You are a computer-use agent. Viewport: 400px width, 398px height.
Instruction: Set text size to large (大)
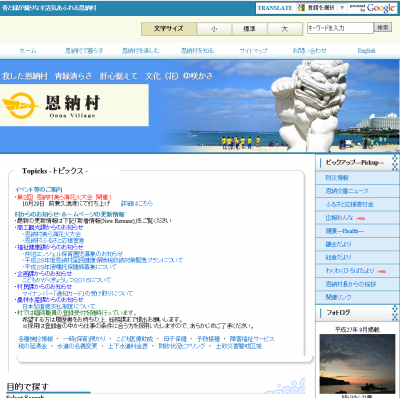coord(285,29)
